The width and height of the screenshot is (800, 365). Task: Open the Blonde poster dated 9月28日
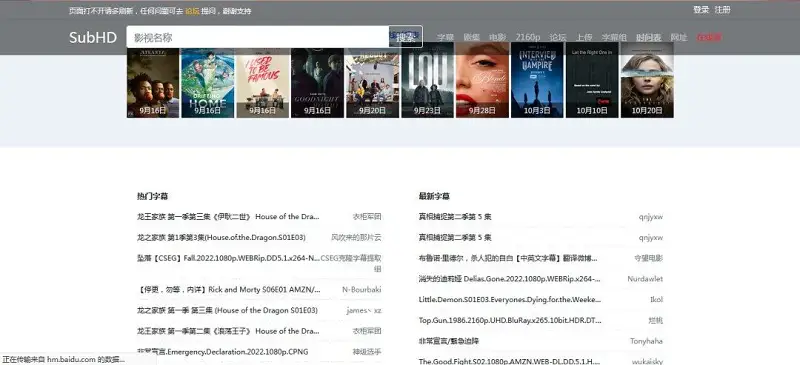[x=482, y=80]
